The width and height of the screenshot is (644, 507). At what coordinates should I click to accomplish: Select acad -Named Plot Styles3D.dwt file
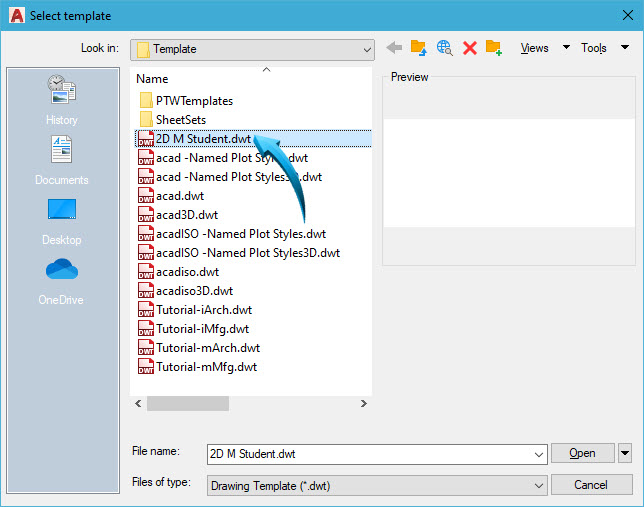(x=230, y=177)
